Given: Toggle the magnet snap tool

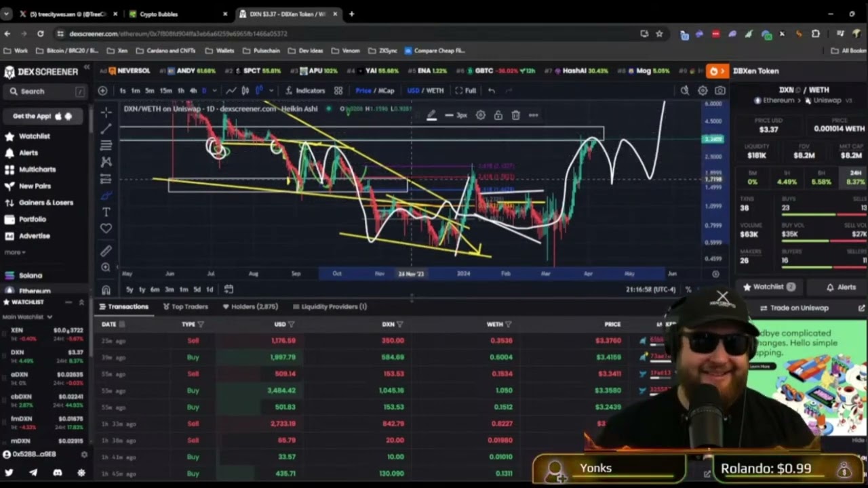Looking at the screenshot, I should pyautogui.click(x=106, y=289).
